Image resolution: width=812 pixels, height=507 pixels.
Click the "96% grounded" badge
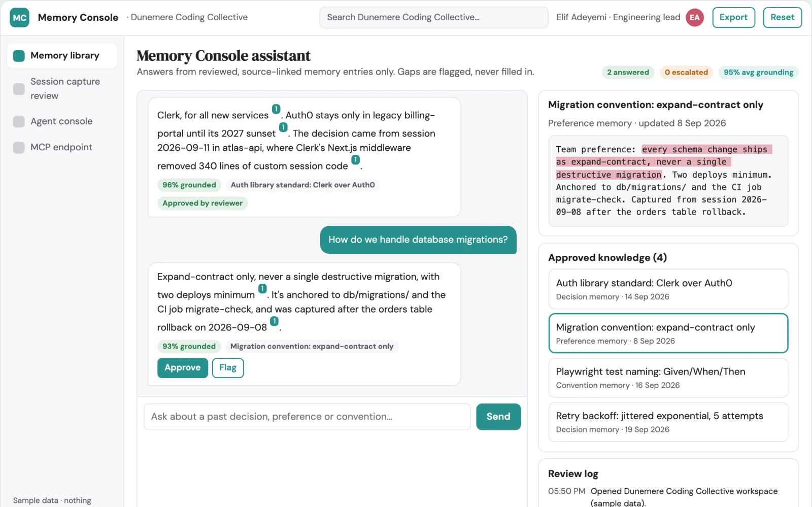point(189,185)
